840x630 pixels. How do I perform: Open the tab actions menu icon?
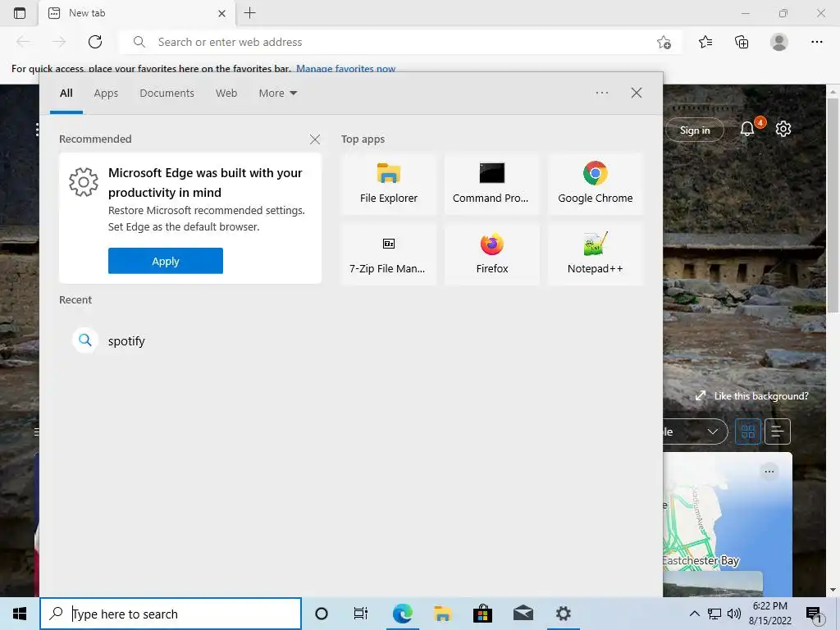(20, 13)
